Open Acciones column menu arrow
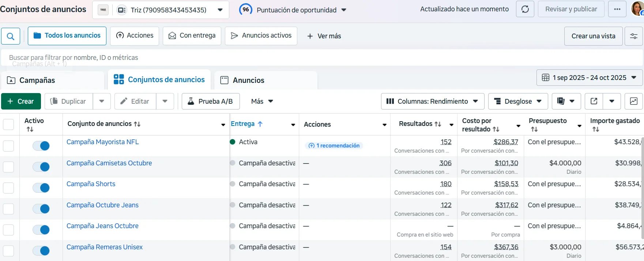Image resolution: width=644 pixels, height=261 pixels. (x=384, y=125)
